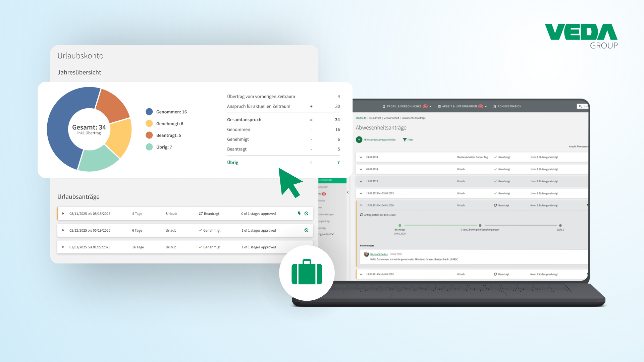Image resolution: width=644 pixels, height=362 pixels.
Task: Cancel the 08/11/2025 vacation request
Action: [306, 214]
